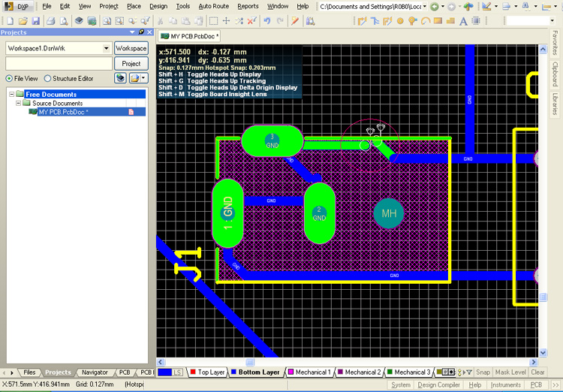Viewport: 563px width, 392px height.
Task: Open dropdown next to back arrow
Action: 443,6
